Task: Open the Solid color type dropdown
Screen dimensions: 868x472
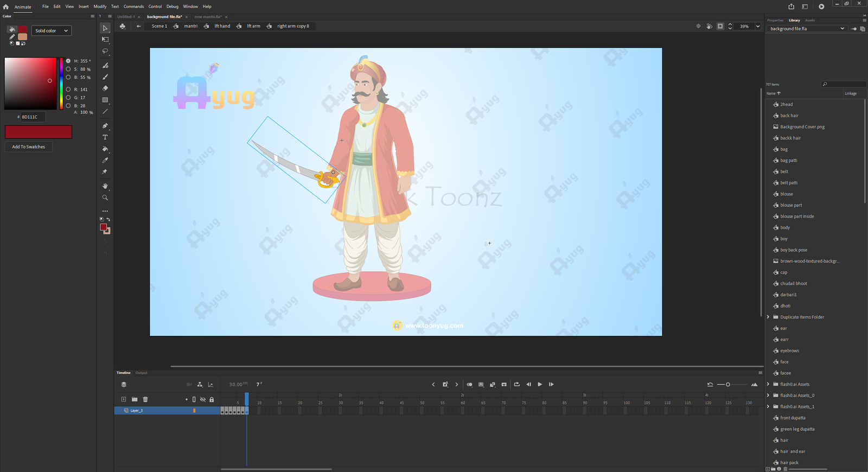Action: coord(52,31)
